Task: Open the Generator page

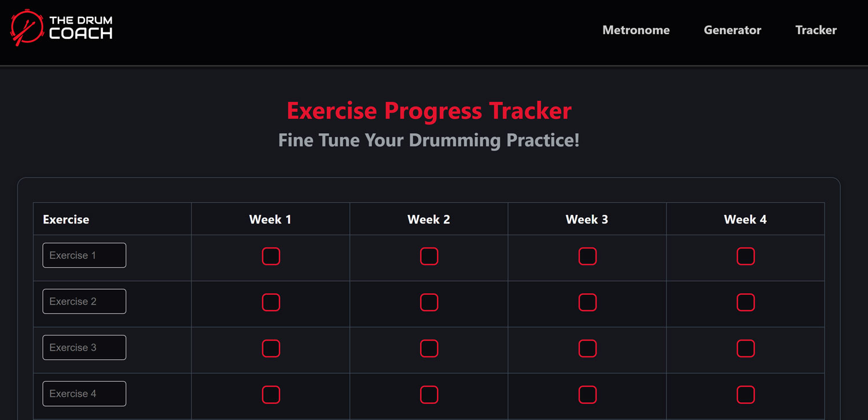Action: pyautogui.click(x=732, y=30)
